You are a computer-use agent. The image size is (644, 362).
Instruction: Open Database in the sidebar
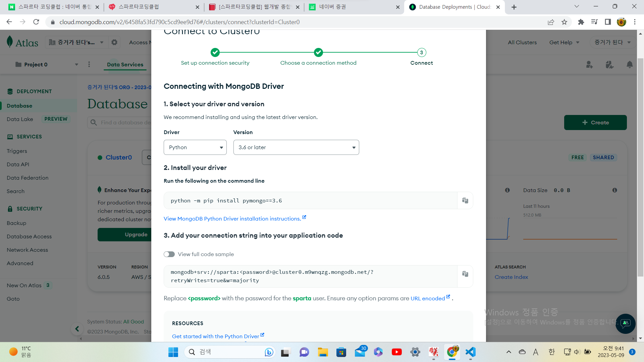click(19, 106)
